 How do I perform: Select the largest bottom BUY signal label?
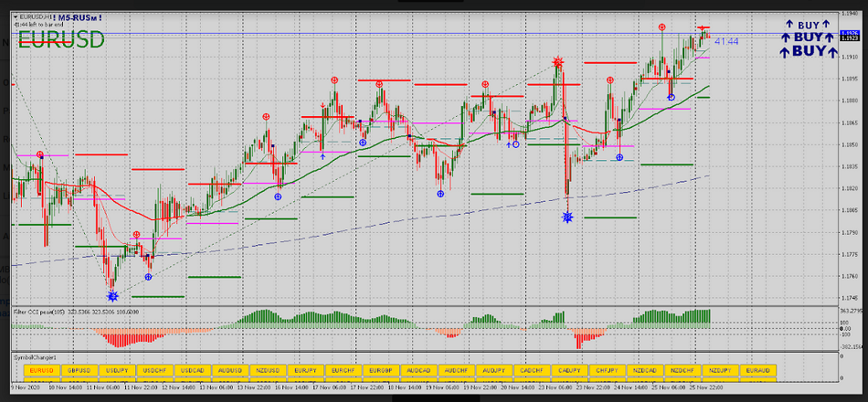click(x=809, y=51)
